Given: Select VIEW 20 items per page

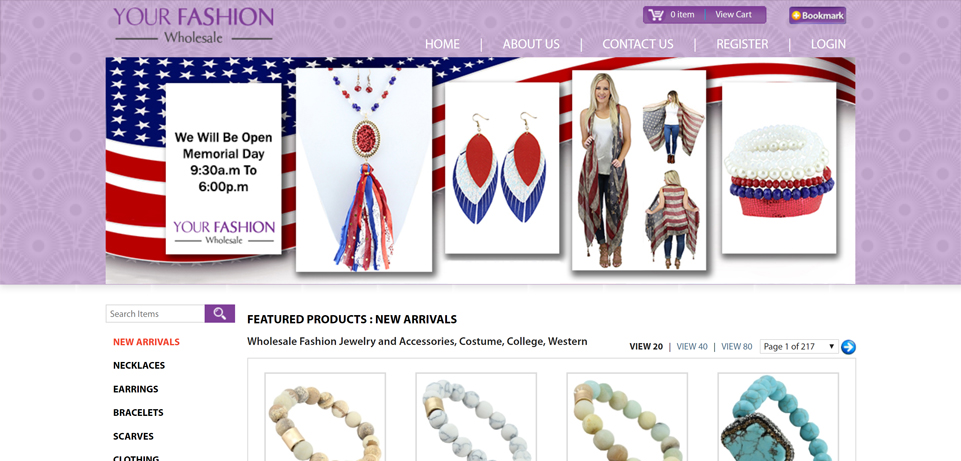Looking at the screenshot, I should click(x=646, y=346).
